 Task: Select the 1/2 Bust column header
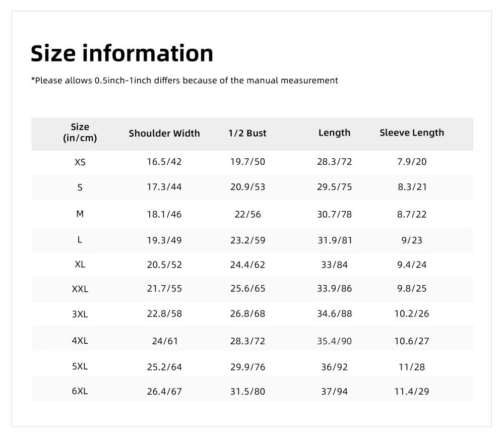click(x=247, y=133)
